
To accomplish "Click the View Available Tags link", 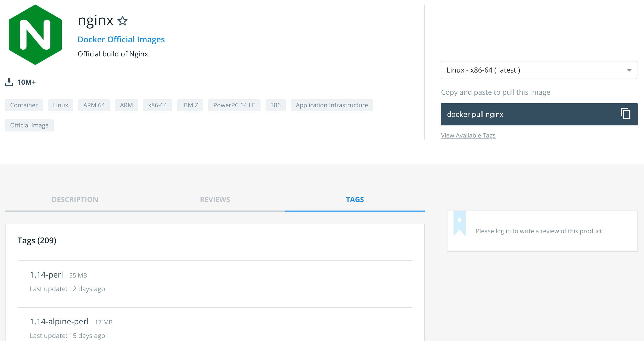I will pos(468,135).
